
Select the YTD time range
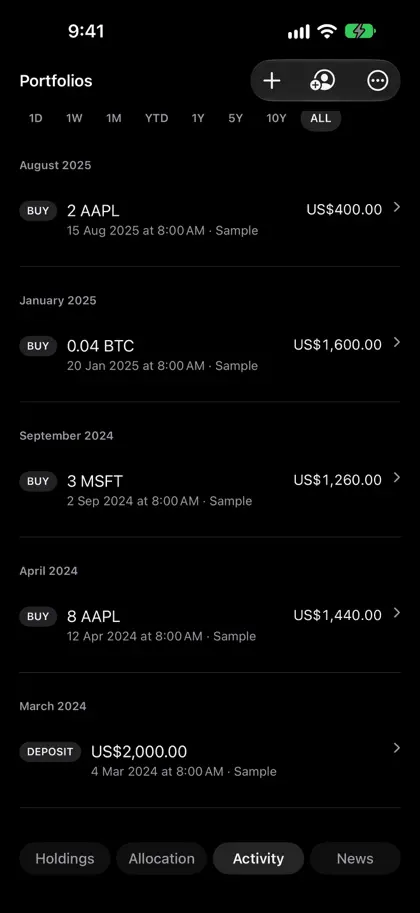pos(156,118)
